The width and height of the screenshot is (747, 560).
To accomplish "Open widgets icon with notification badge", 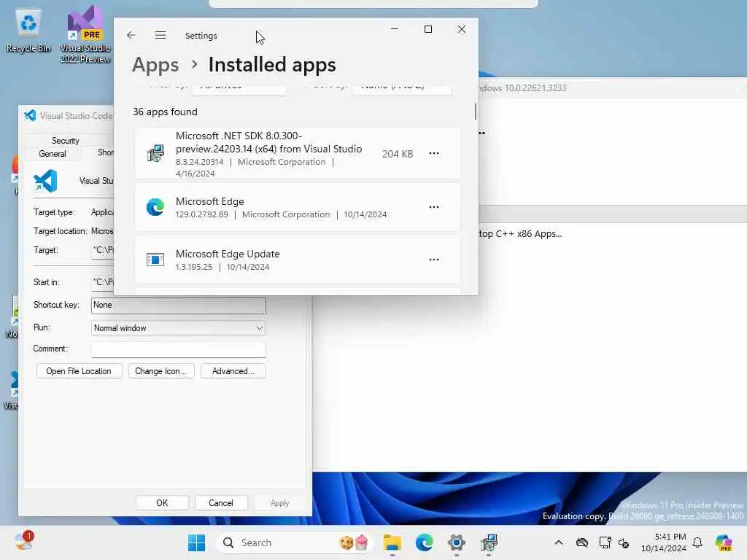I will pos(24,542).
